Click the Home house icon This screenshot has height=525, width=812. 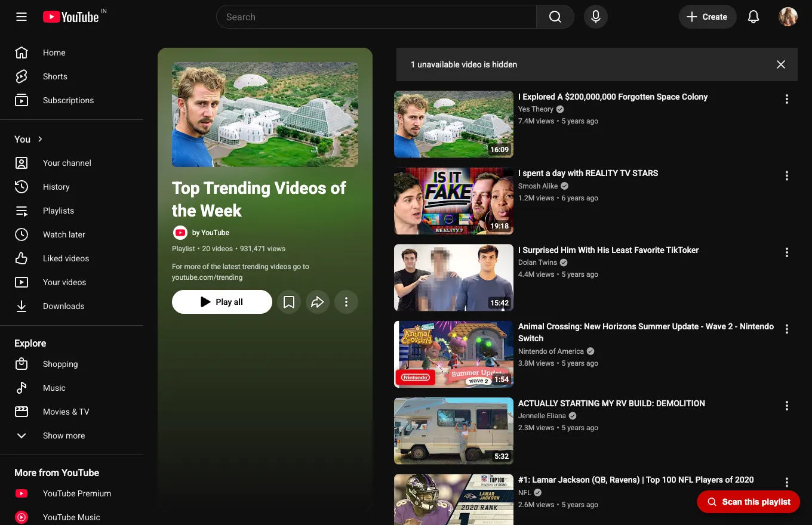click(21, 52)
